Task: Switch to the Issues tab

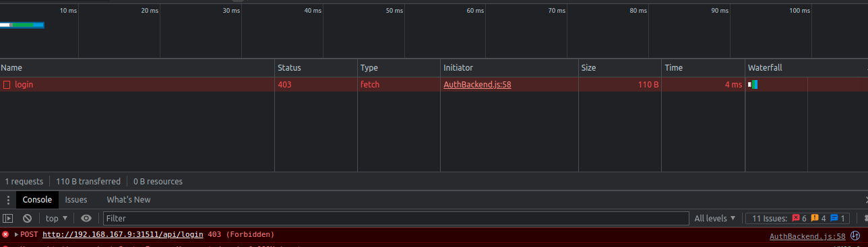Action: point(76,200)
